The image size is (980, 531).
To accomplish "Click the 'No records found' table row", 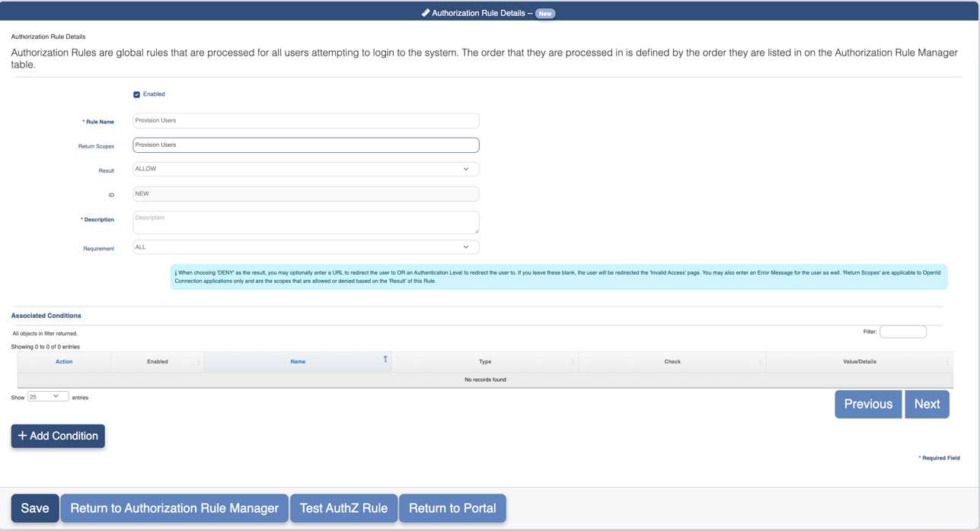I will (x=485, y=380).
